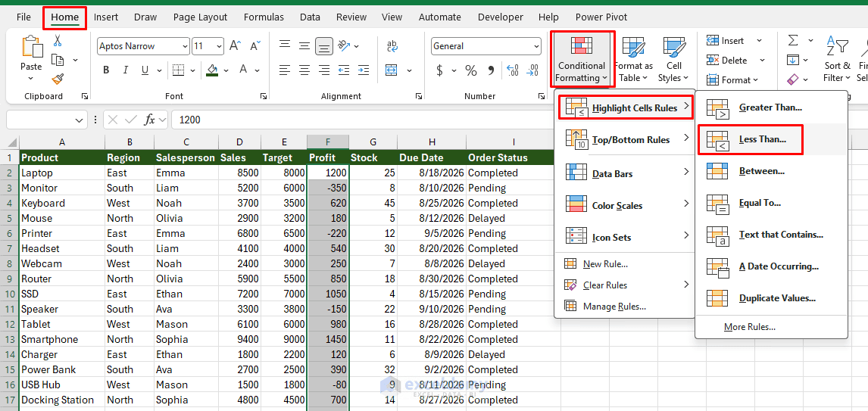Screen dimensions: 868x411
Task: Decrease font size with smaller A
Action: tap(254, 46)
